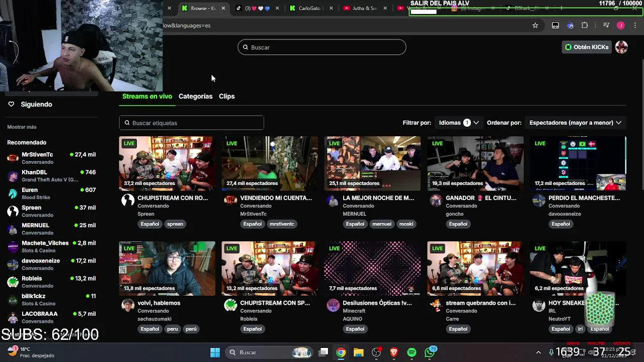Open LACOBRAAA channel in sidebar
Image resolution: width=644 pixels, height=362 pixels.
(x=51, y=317)
